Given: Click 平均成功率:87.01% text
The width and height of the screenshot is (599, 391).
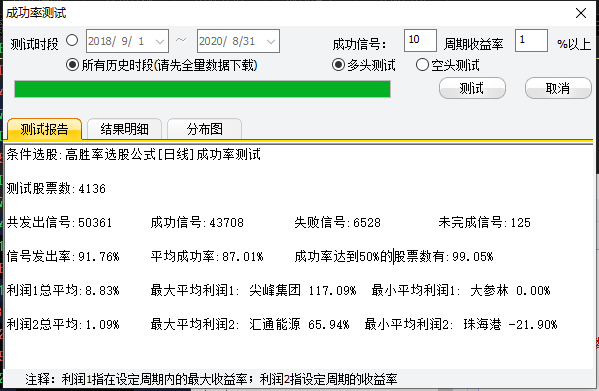Looking at the screenshot, I should point(207,256).
